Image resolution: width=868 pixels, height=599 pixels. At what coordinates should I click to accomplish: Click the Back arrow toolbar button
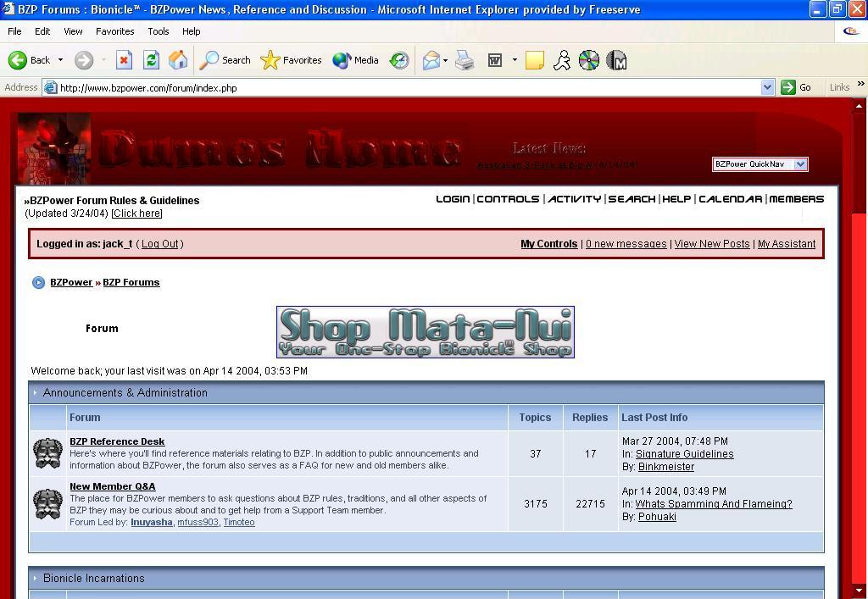click(x=30, y=60)
